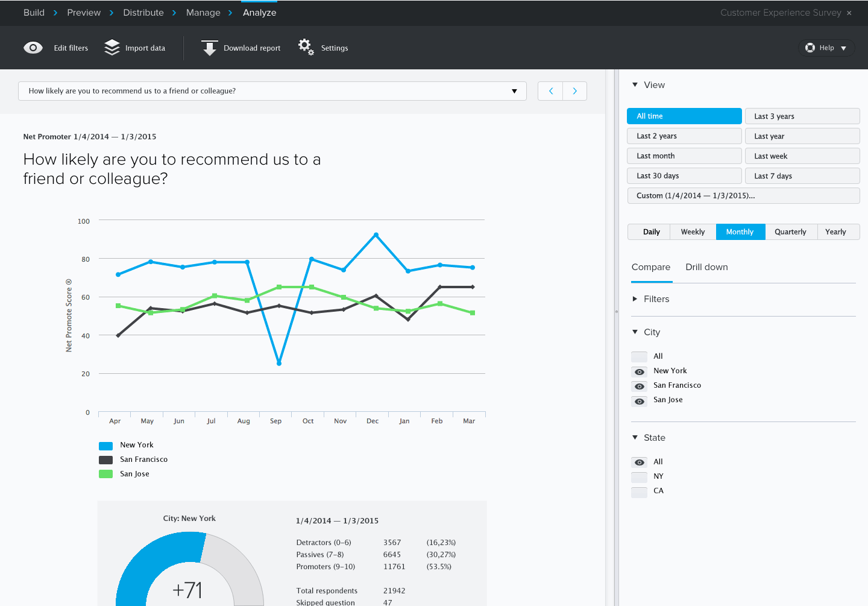Click the green San Jose legend swatch
Viewport: 868px width, 606px height.
tap(105, 473)
